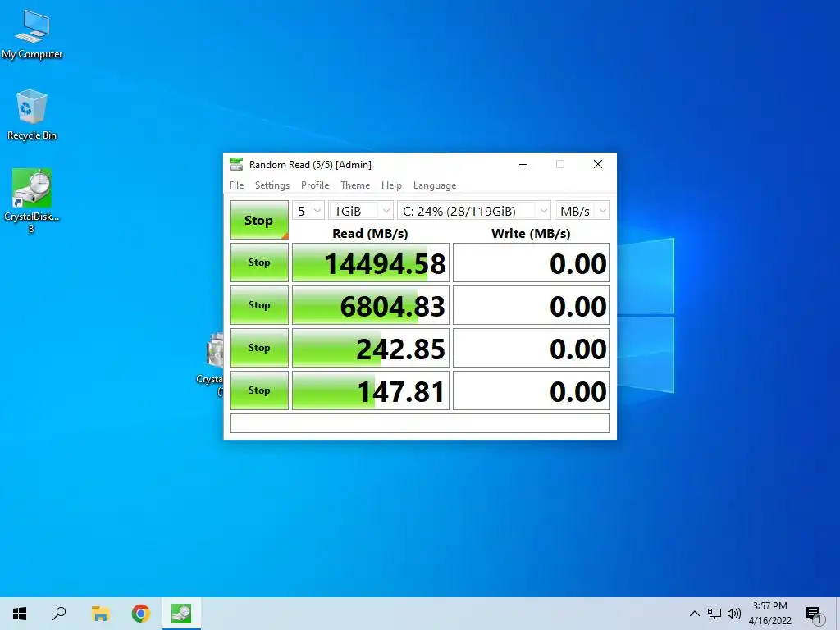Click read result bar 14494.58

point(371,262)
